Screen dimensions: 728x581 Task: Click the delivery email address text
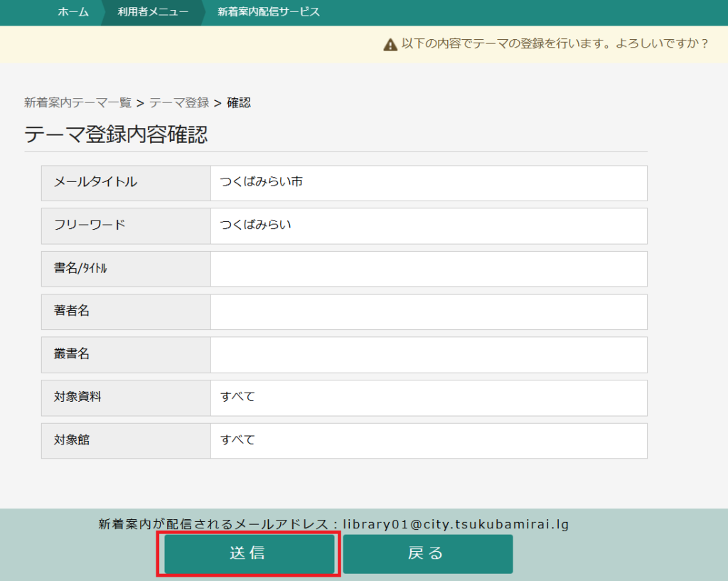tap(456, 525)
